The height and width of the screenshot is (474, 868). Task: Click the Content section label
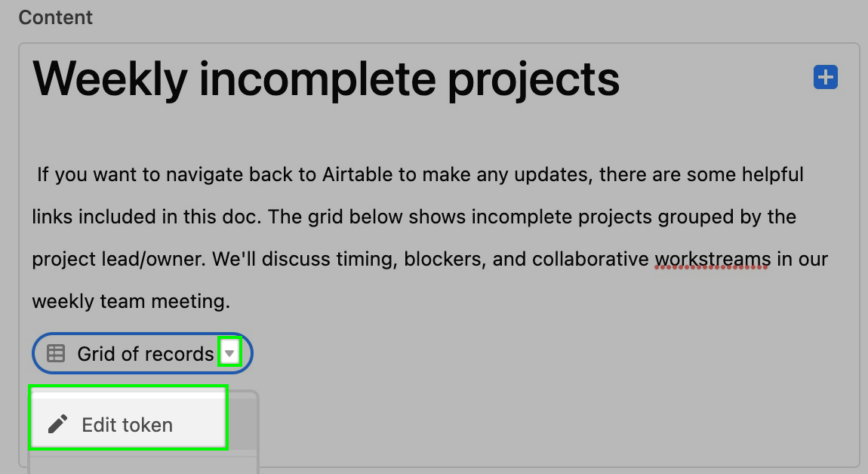pos(55,17)
